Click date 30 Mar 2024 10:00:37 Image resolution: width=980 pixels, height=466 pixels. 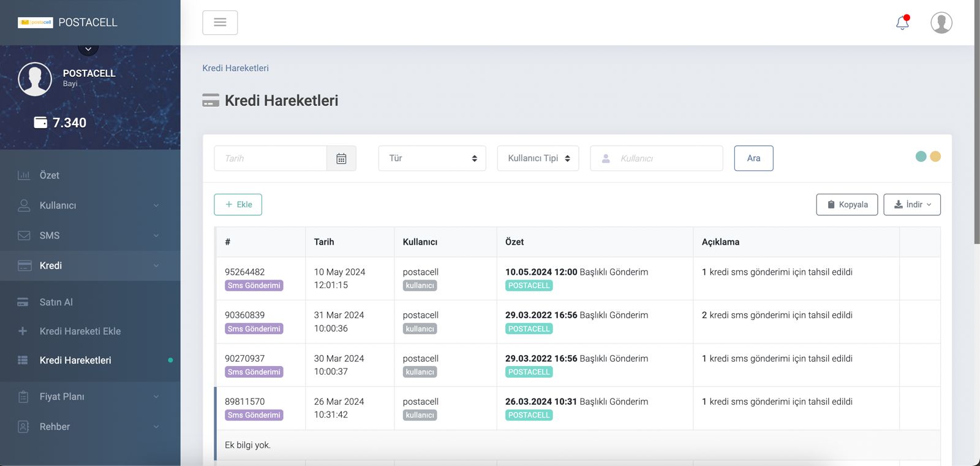coord(339,365)
